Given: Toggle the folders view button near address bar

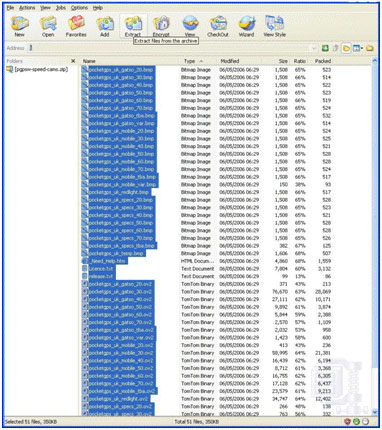Looking at the screenshot, I should click(x=346, y=48).
